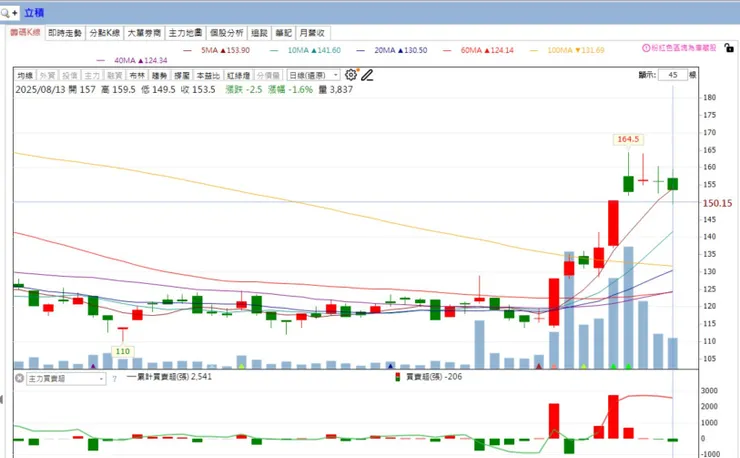740x458 pixels.
Task: Click the 10MA 141.60 legend entry
Action: coord(305,50)
